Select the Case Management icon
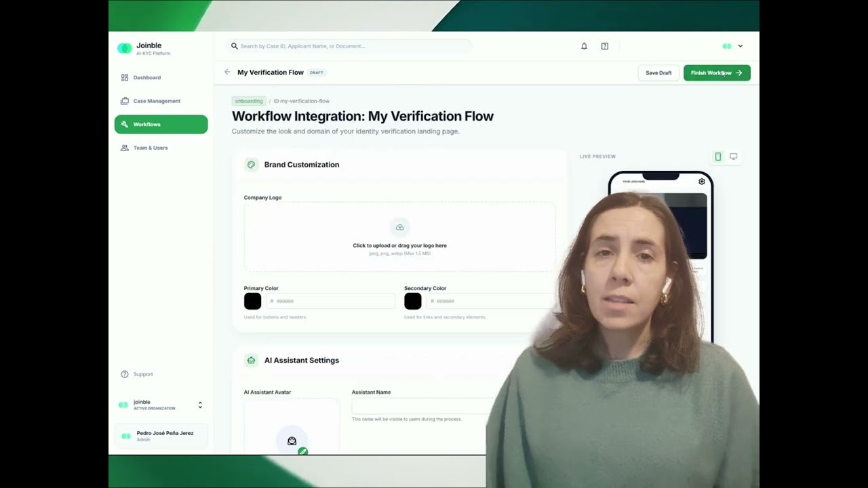The width and height of the screenshot is (868, 488). 125,100
